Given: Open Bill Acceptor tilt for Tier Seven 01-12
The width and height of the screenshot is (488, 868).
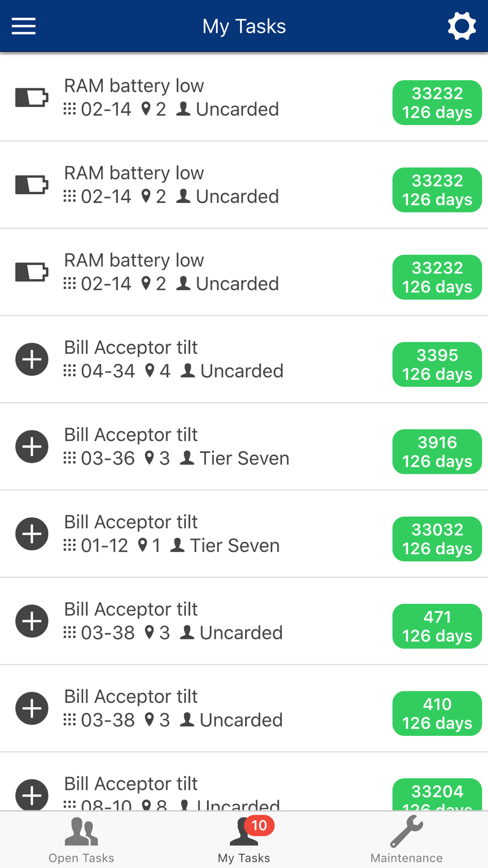Looking at the screenshot, I should [x=244, y=534].
